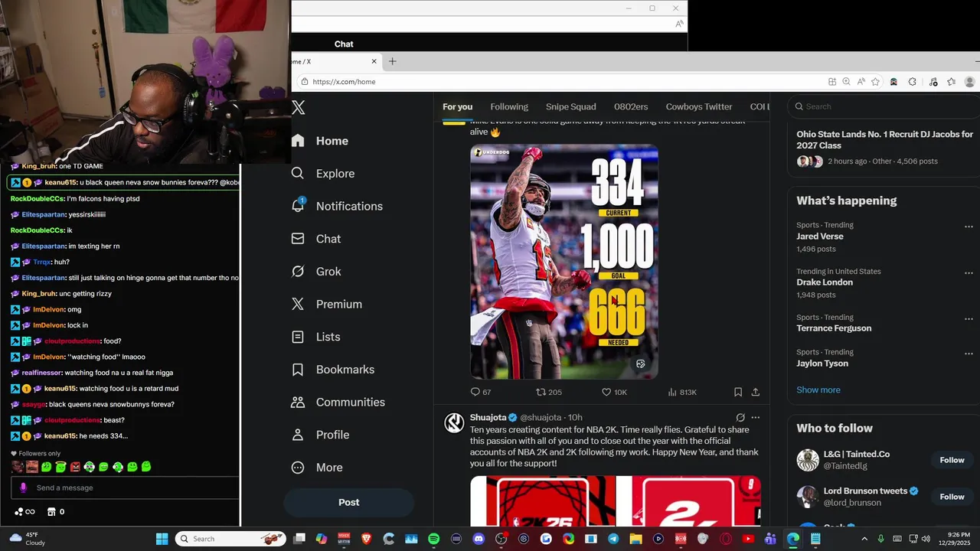
Task: Zoom control icon in address bar
Action: (846, 82)
